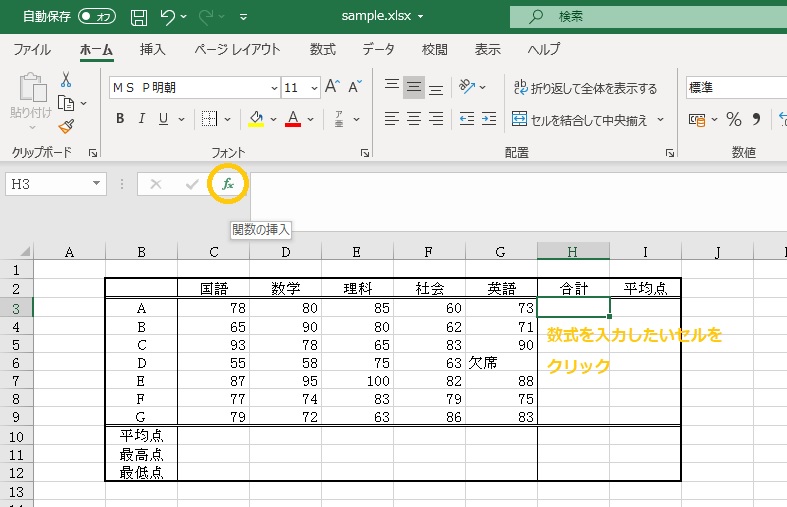The width and height of the screenshot is (787, 507).
Task: Click the Cut scissors icon
Action: pos(66,80)
